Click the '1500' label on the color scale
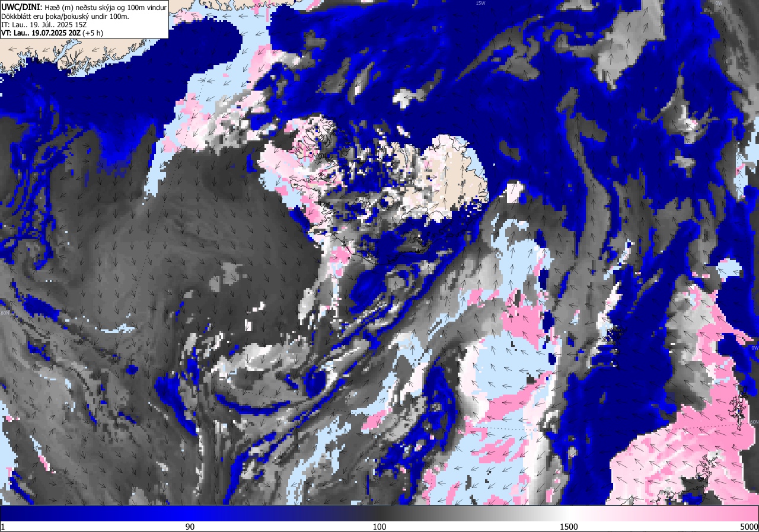Screen dimensions: 759x532 [x=569, y=527]
